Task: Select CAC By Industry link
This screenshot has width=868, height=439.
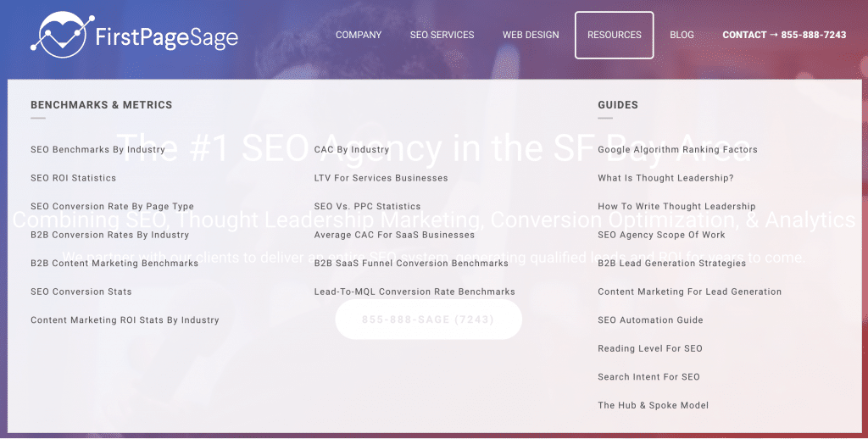Action: coord(351,150)
